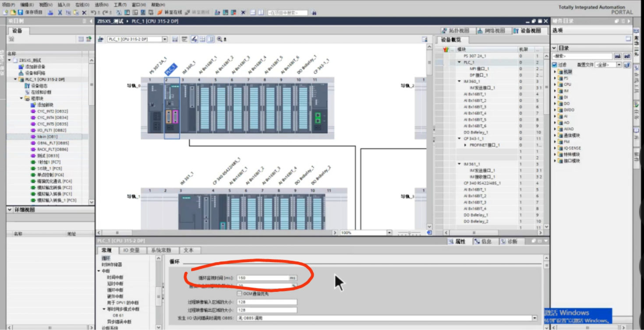
Task: Open the 项目(P) Project menu
Action: [x=9, y=5]
